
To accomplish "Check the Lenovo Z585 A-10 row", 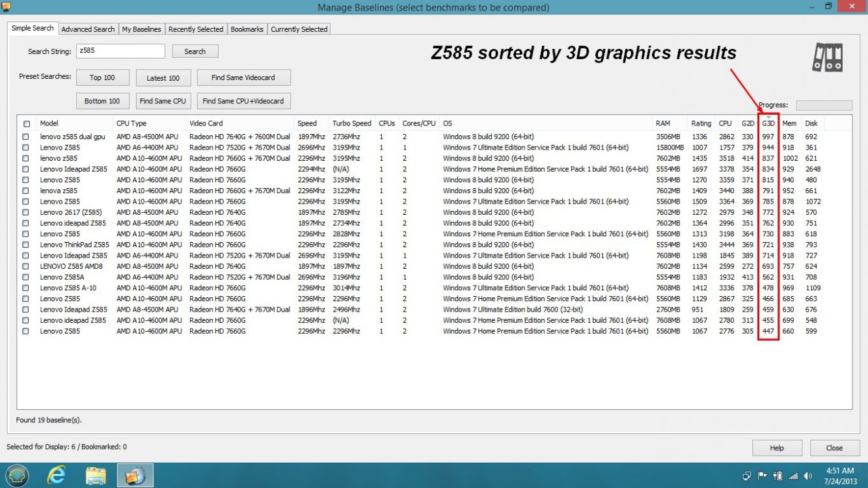I will 25,288.
